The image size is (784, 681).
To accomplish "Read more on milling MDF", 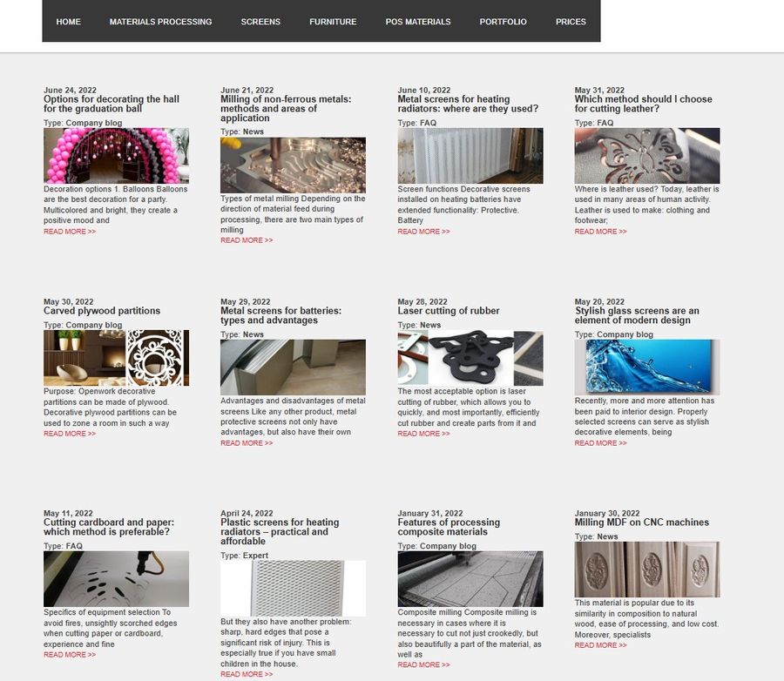I will (600, 645).
